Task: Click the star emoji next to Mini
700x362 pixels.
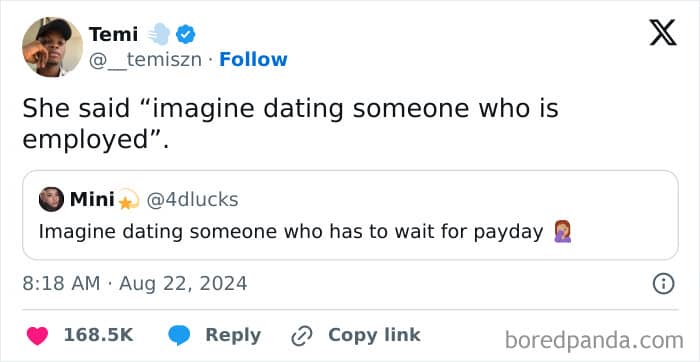Action: point(129,201)
